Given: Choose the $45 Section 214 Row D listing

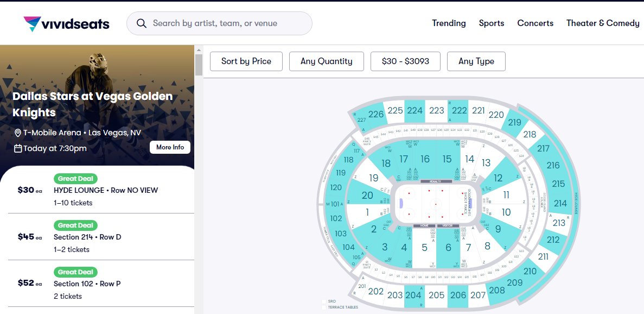Looking at the screenshot, I should point(98,237).
